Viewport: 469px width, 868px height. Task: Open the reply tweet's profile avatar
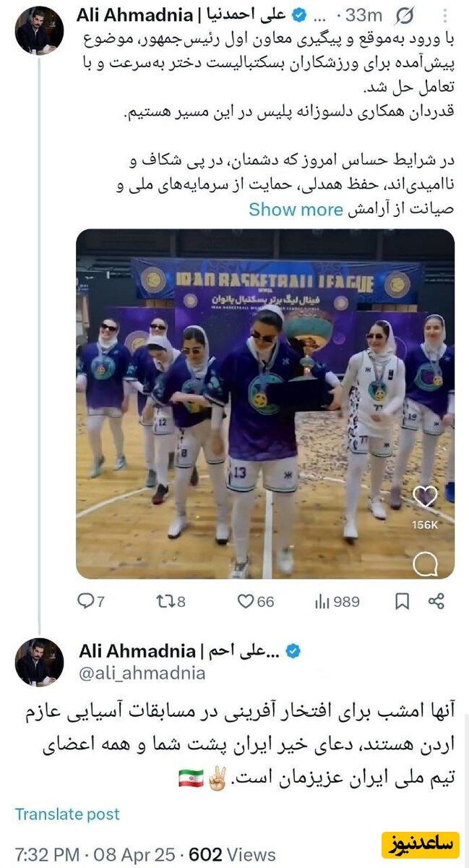[x=39, y=662]
